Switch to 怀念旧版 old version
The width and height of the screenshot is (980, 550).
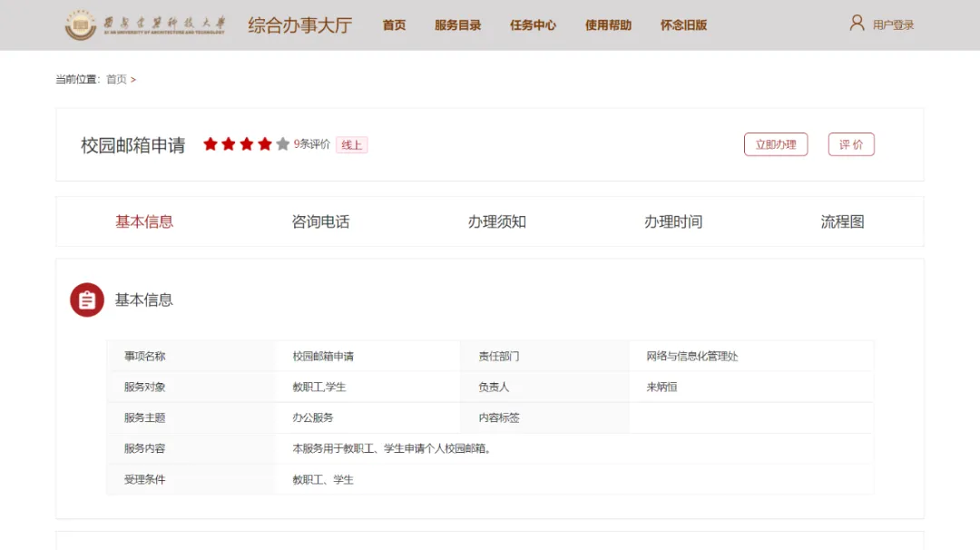click(x=683, y=25)
